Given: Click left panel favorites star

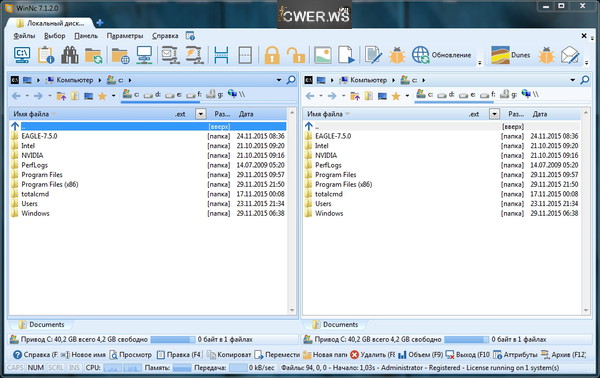Looking at the screenshot, I should 102,96.
